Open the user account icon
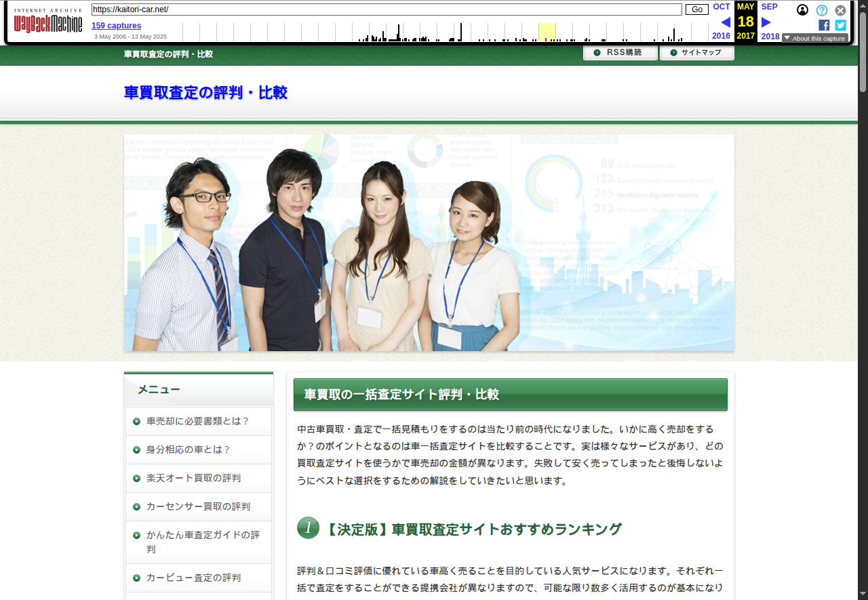Screen dimensions: 868x600 [x=802, y=10]
